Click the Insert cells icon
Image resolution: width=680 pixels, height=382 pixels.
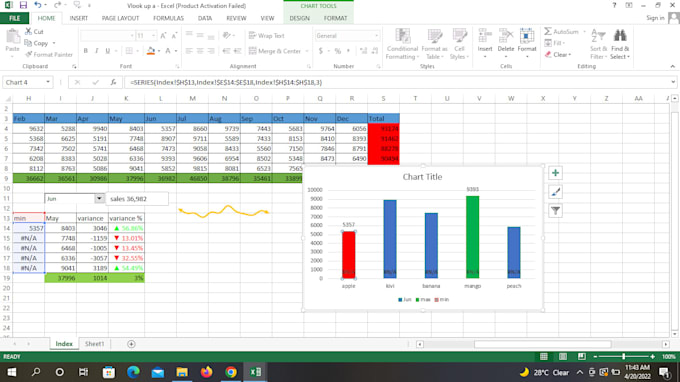pos(485,36)
